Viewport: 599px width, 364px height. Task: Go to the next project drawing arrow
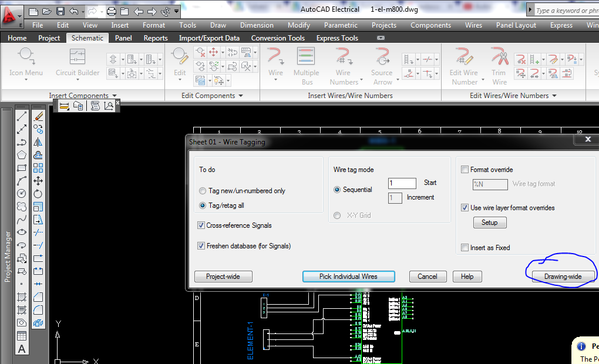coord(152,12)
